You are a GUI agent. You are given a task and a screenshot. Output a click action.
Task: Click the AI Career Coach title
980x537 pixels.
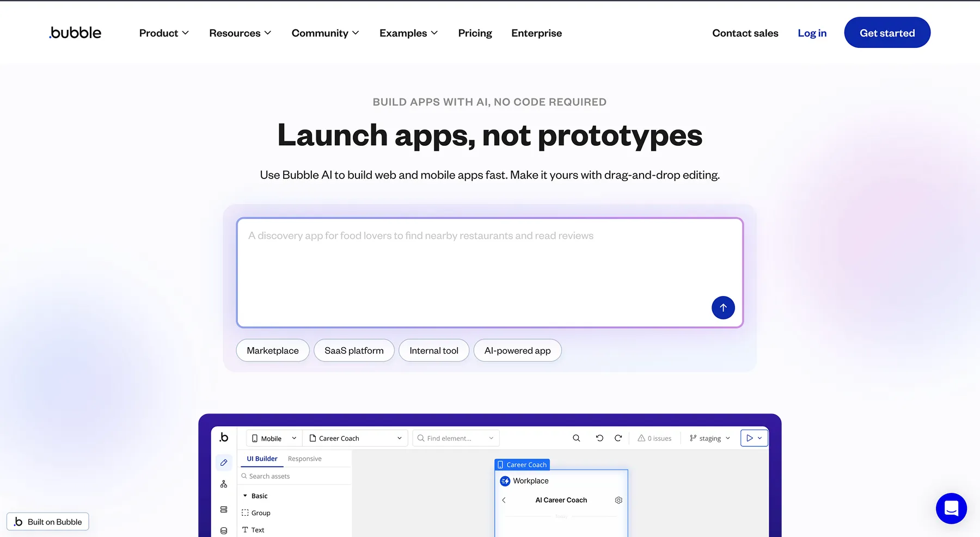pos(561,500)
